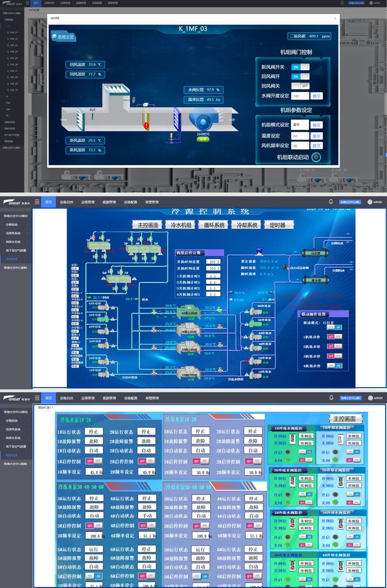Toggle the 回风阀关 switch

[300, 86]
